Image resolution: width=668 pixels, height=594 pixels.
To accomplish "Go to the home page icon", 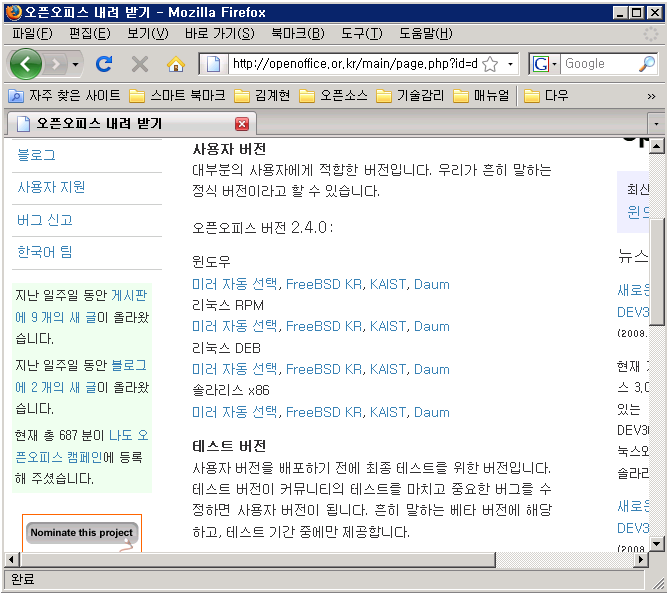I will pyautogui.click(x=176, y=64).
